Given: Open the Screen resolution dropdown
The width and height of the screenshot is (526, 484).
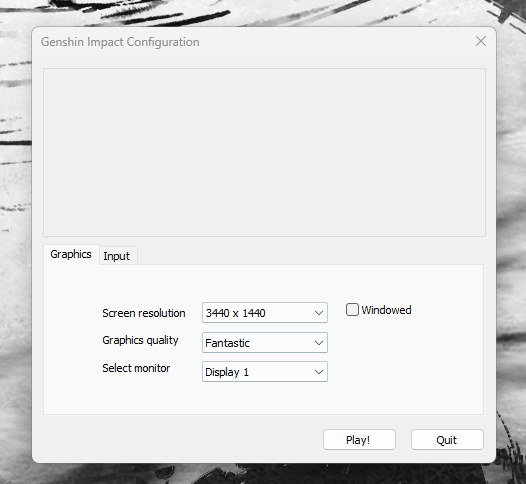Looking at the screenshot, I should click(x=265, y=313).
